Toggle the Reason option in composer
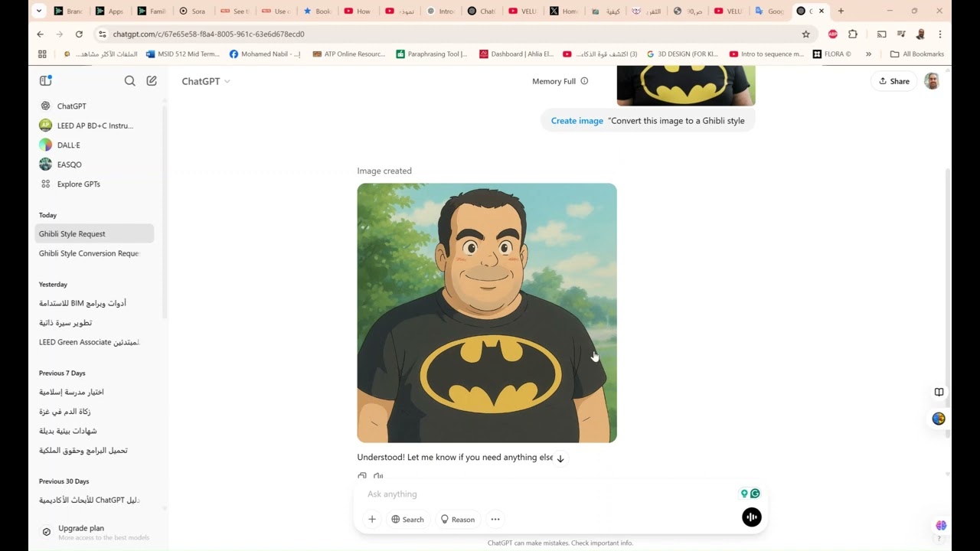This screenshot has height=551, width=980. pyautogui.click(x=457, y=519)
